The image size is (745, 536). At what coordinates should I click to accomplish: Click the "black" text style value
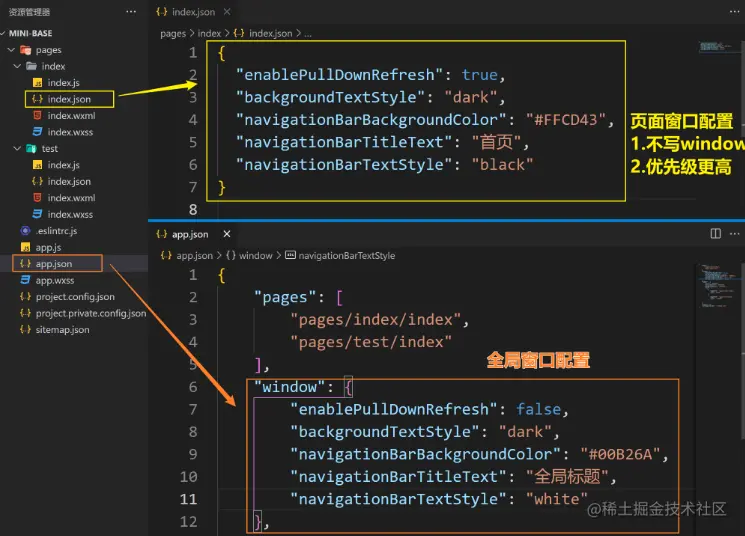point(502,165)
